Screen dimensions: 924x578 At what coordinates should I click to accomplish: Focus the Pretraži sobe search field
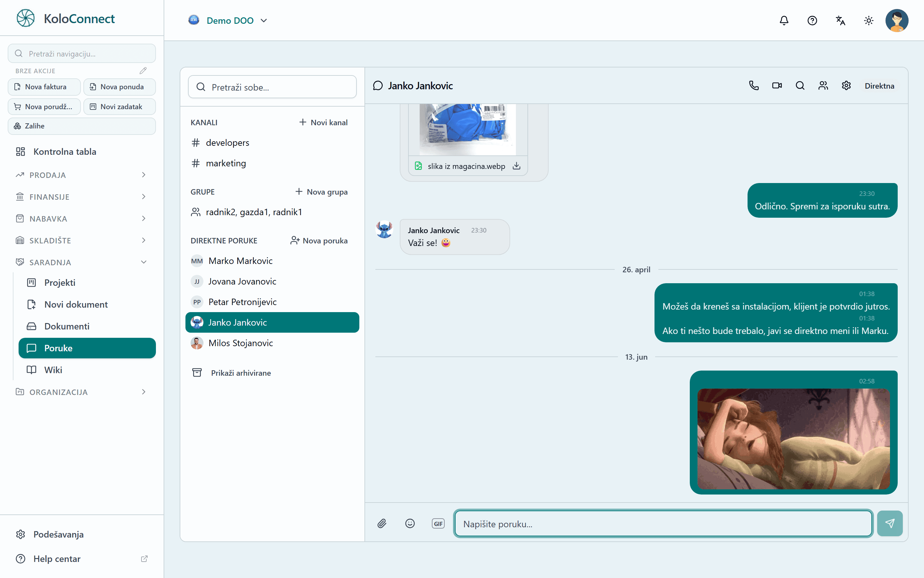(x=272, y=87)
